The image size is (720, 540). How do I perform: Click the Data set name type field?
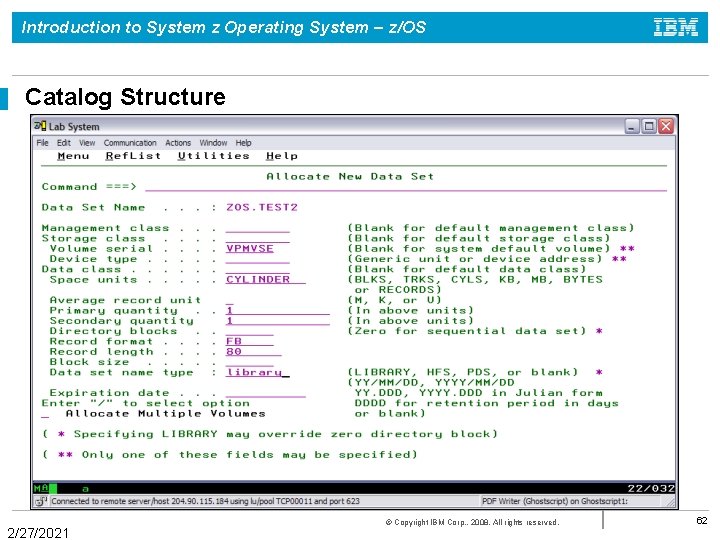click(x=258, y=372)
